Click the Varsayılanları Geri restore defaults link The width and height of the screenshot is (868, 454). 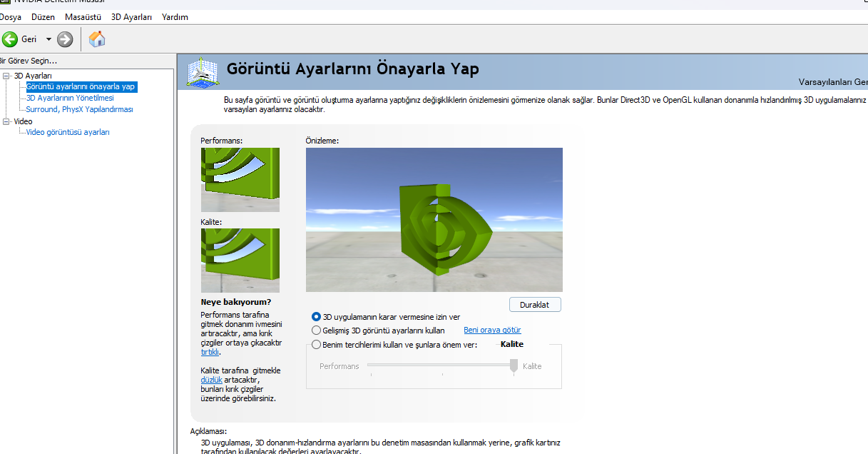(x=833, y=82)
